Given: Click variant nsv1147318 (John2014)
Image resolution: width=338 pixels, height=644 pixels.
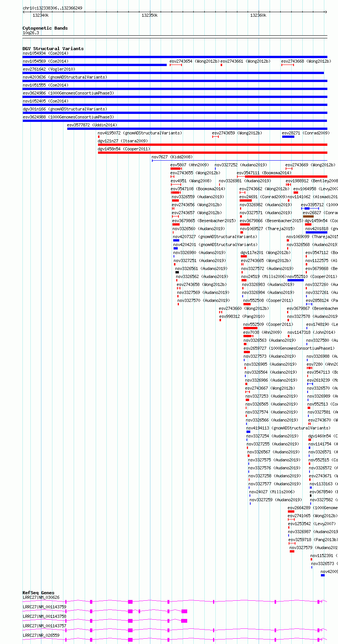Looking at the screenshot, I should point(312,332).
